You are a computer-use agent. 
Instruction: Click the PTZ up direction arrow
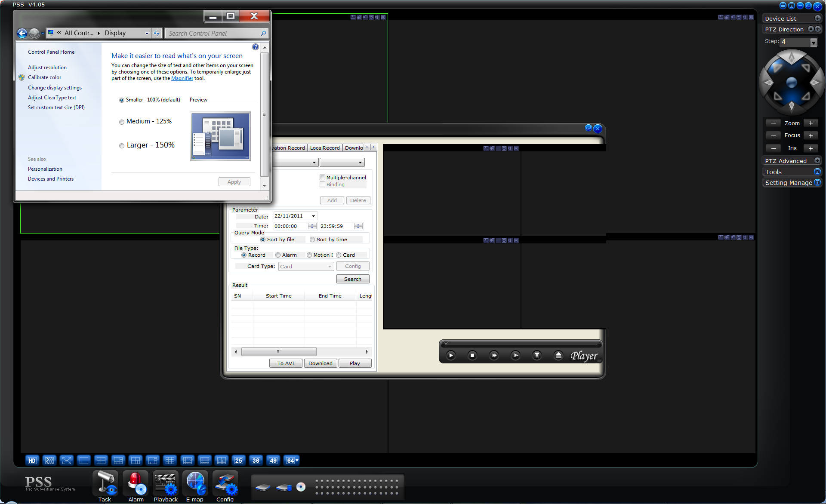point(792,57)
